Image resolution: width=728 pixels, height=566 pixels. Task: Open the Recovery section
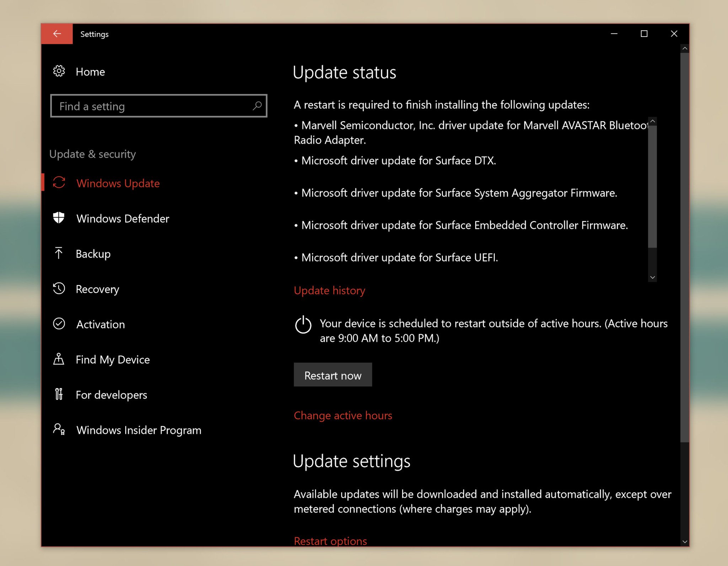pos(97,289)
